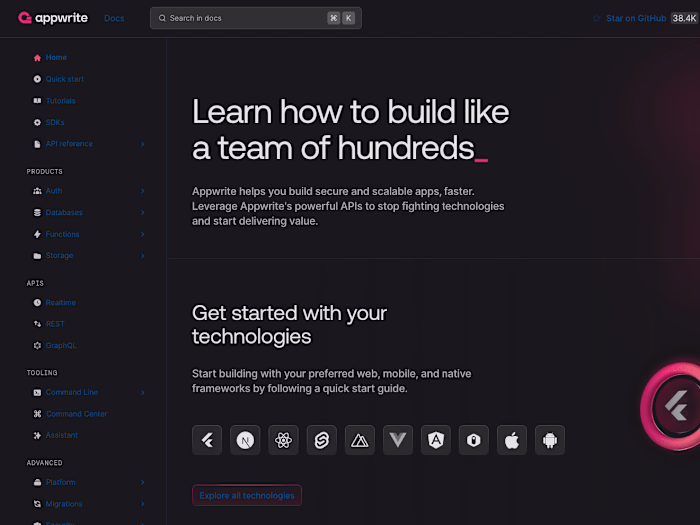Viewport: 700px width, 525px height.
Task: Expand the Migrations section chevron
Action: pyautogui.click(x=143, y=504)
